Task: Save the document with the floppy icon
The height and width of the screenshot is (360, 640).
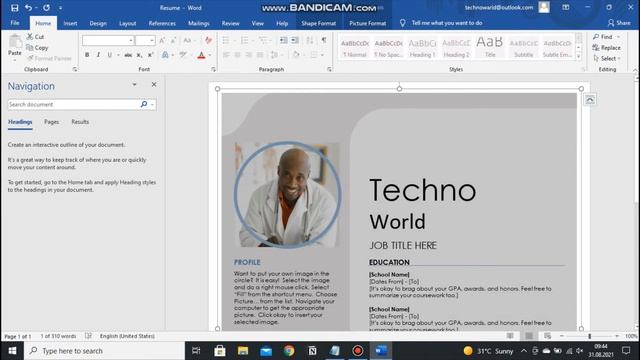Action: pyautogui.click(x=15, y=8)
